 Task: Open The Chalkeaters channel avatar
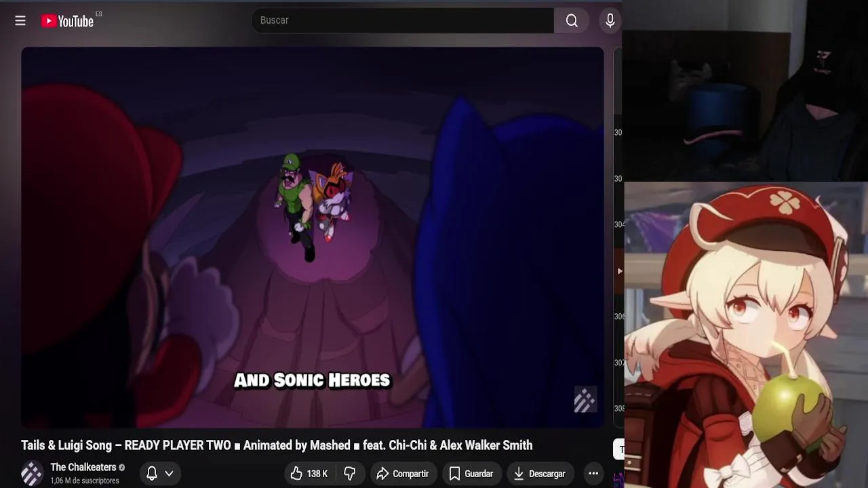[x=32, y=473]
